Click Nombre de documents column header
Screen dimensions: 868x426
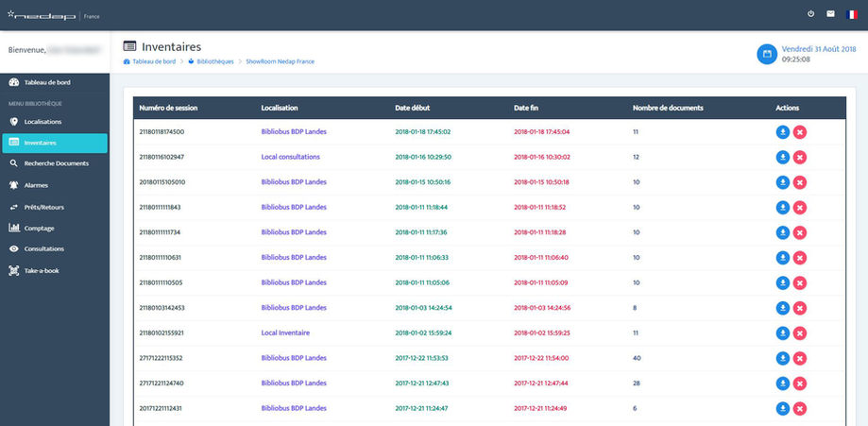[668, 108]
